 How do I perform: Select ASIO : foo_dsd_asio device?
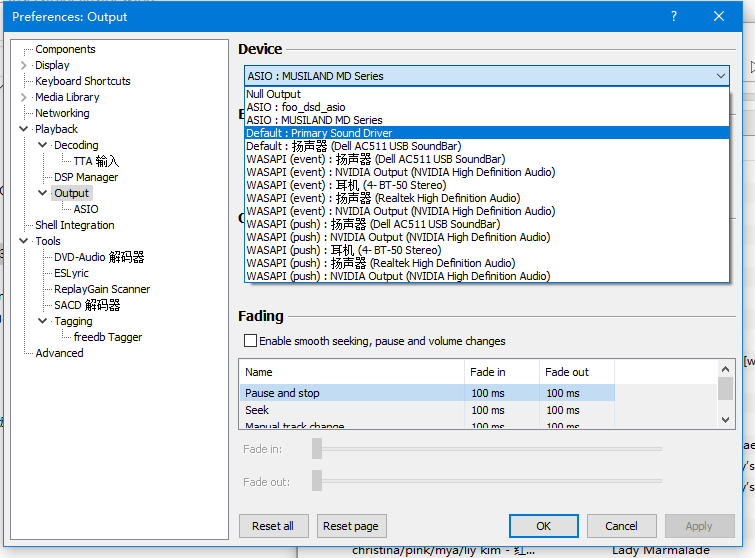tap(296, 107)
